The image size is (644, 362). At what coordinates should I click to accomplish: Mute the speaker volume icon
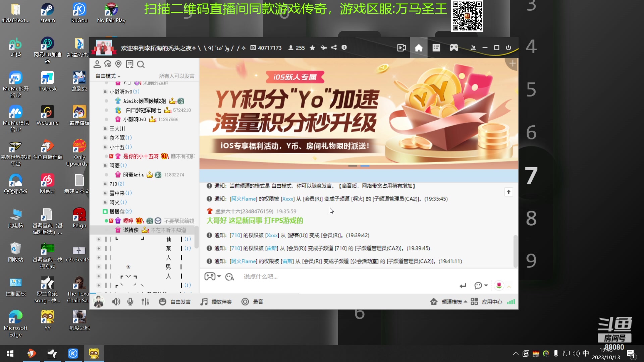(116, 301)
